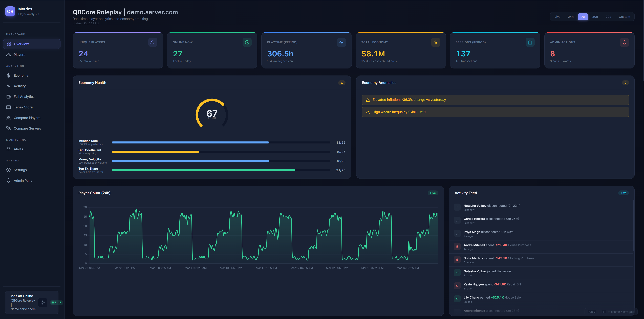Click the QB Metrics logo
Screen dimensions: 644x319
click(x=10, y=11)
